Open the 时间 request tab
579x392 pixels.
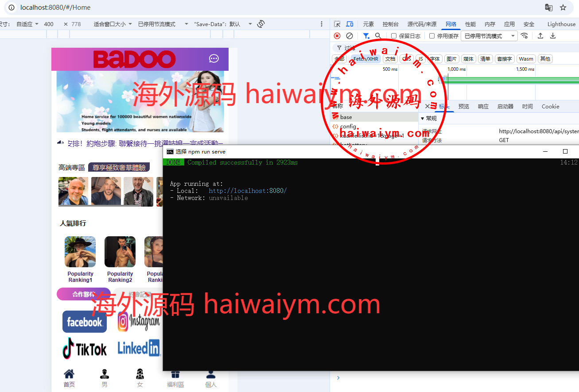point(527,106)
